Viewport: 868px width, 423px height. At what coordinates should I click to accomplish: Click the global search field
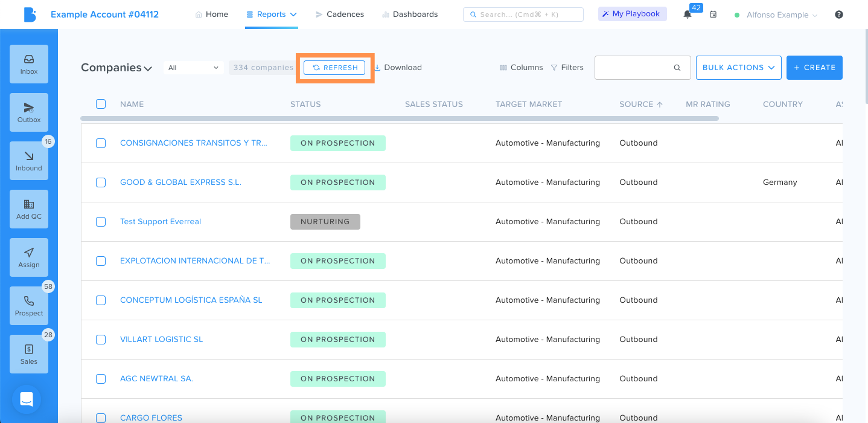(523, 15)
